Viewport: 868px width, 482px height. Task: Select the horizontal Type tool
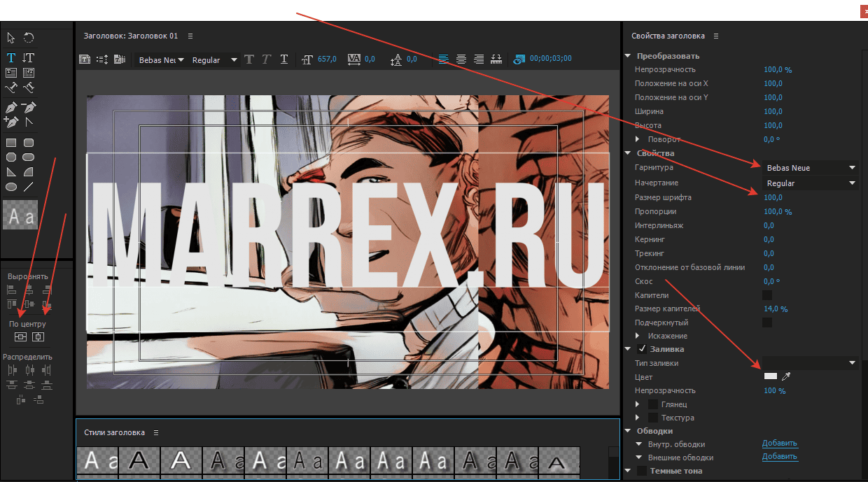tap(11, 57)
